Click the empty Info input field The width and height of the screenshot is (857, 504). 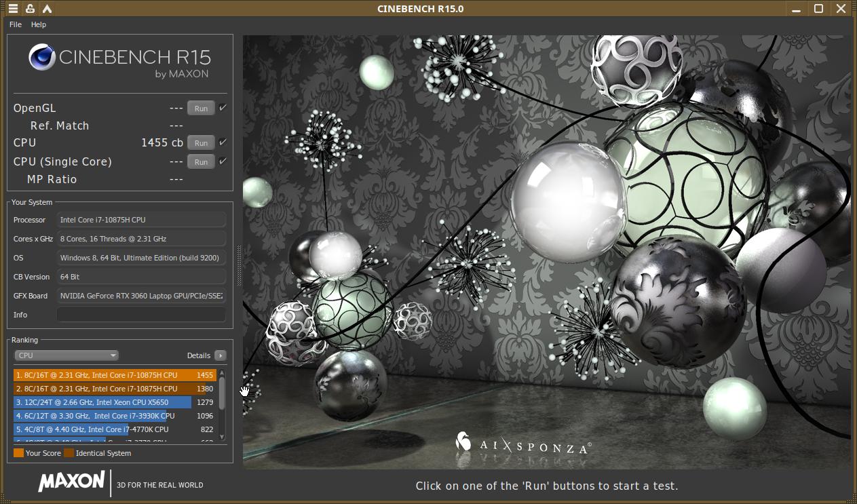141,315
